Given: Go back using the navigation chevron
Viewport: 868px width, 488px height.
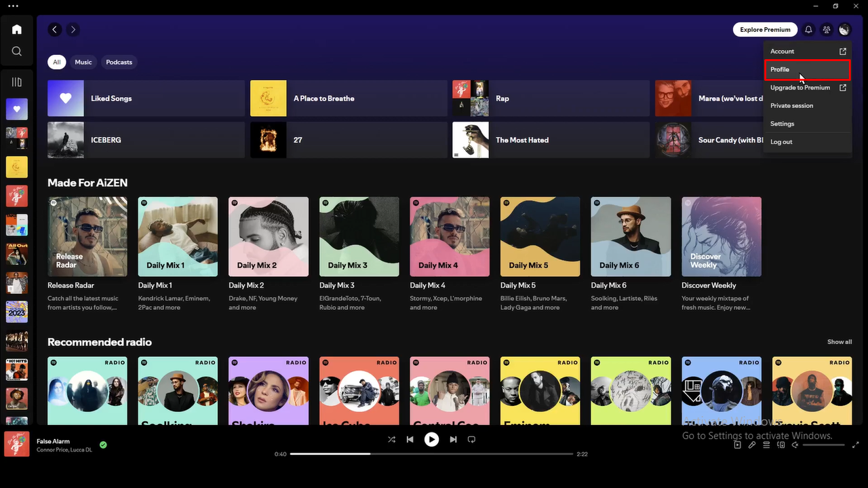Looking at the screenshot, I should point(54,29).
